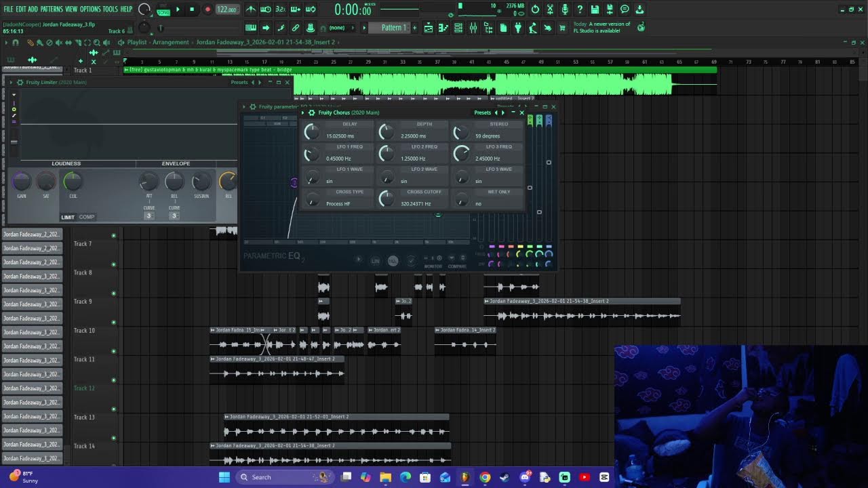868x488 pixels.
Task: Open the OPTIONS menu
Action: click(x=90, y=9)
